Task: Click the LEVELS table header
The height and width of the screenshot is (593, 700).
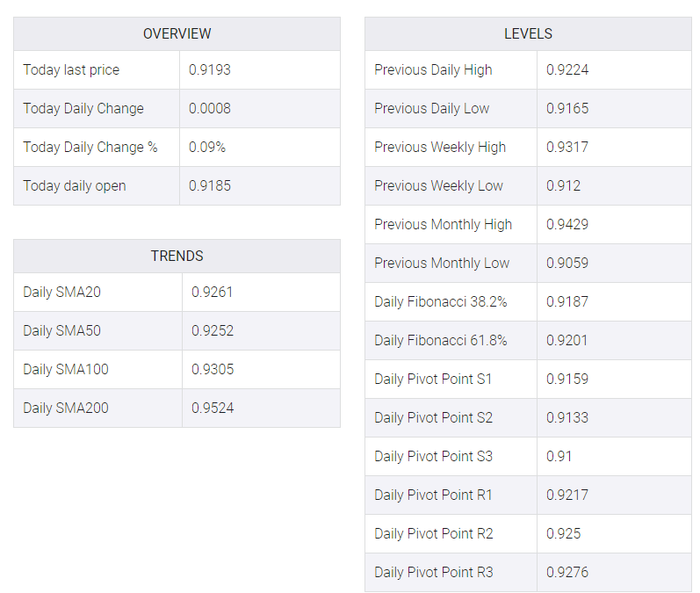Action: (x=528, y=34)
